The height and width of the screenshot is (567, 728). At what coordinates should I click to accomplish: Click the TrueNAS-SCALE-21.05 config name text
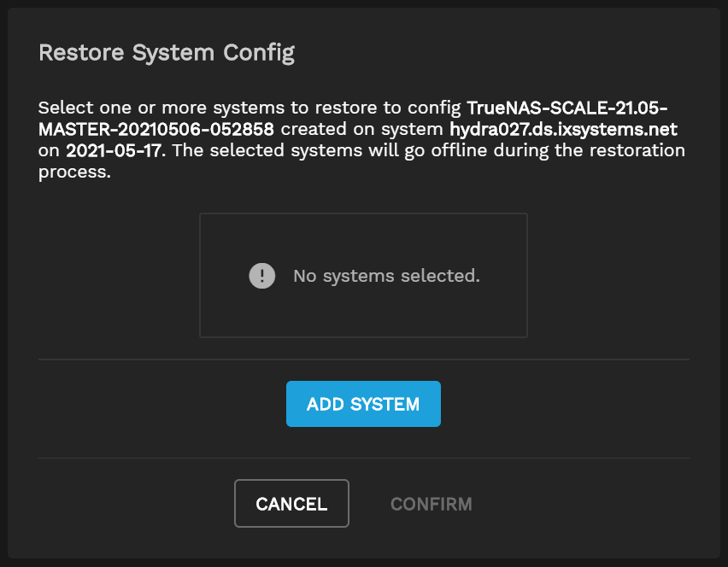[567, 109]
